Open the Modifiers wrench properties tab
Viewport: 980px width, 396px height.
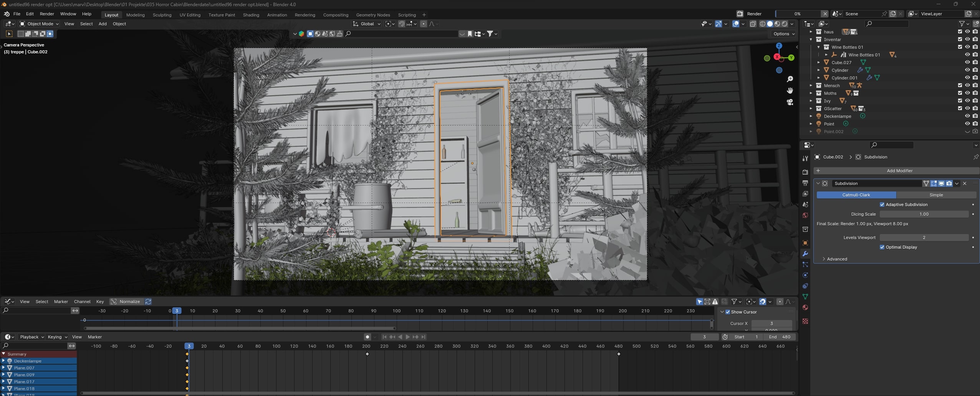pyautogui.click(x=805, y=254)
